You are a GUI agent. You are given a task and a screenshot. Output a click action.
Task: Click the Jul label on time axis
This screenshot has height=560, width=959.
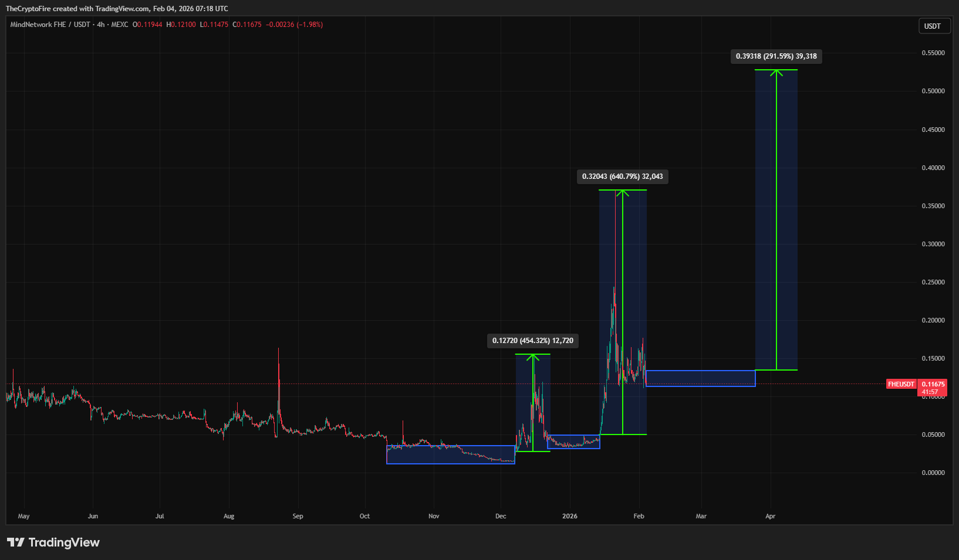[x=160, y=516]
